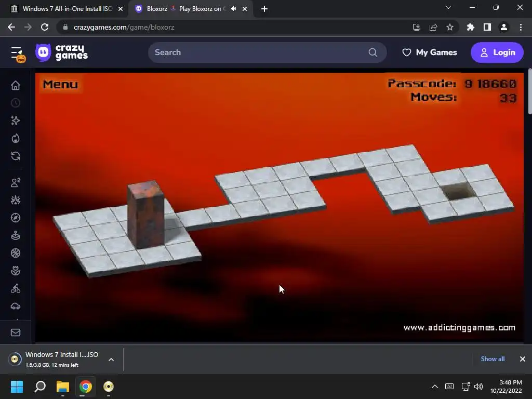Click the CrazyGames logo
Screen dimensions: 532x399
(62, 52)
